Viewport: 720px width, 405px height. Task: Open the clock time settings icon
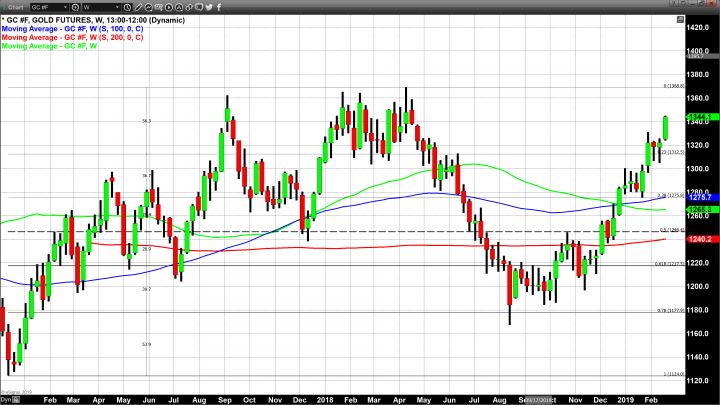(x=127, y=7)
